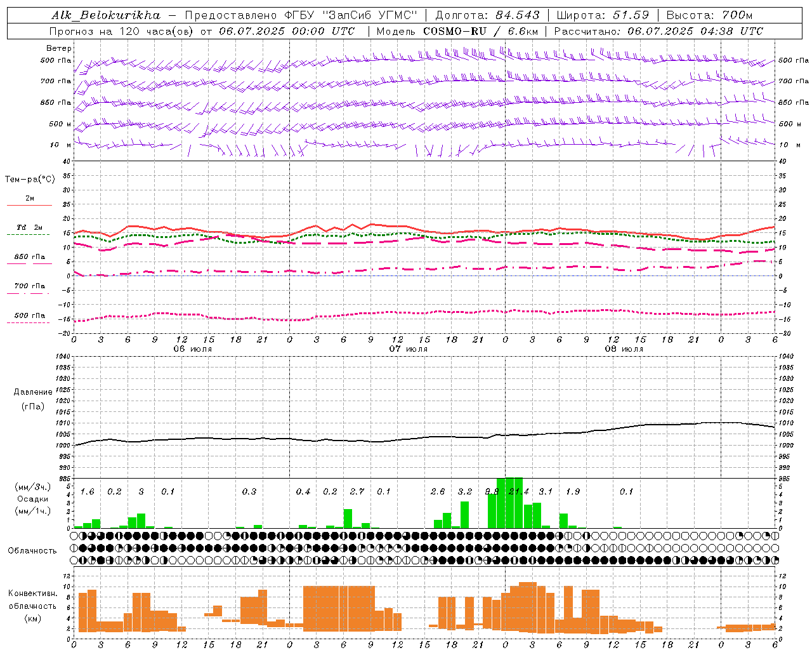
Task: Select the (мм/3ч.) precipitation unit label
Action: coord(32,487)
